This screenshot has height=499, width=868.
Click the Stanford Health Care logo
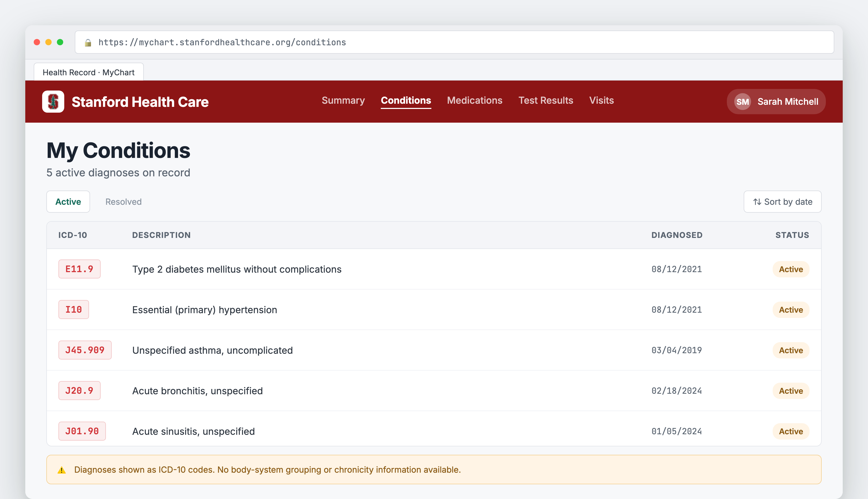click(x=53, y=101)
